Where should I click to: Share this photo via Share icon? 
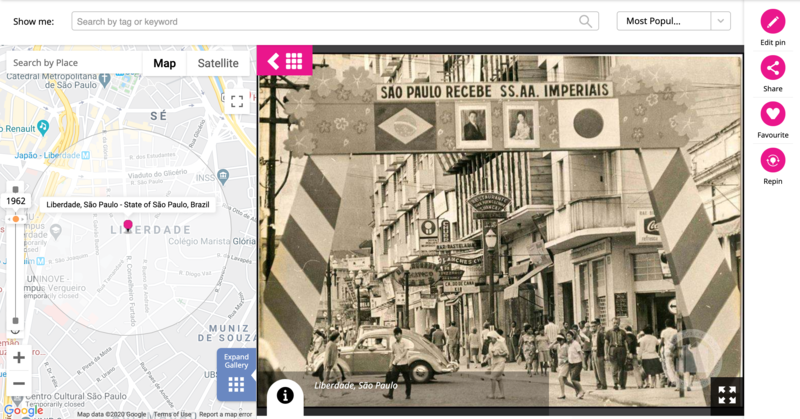tap(772, 67)
